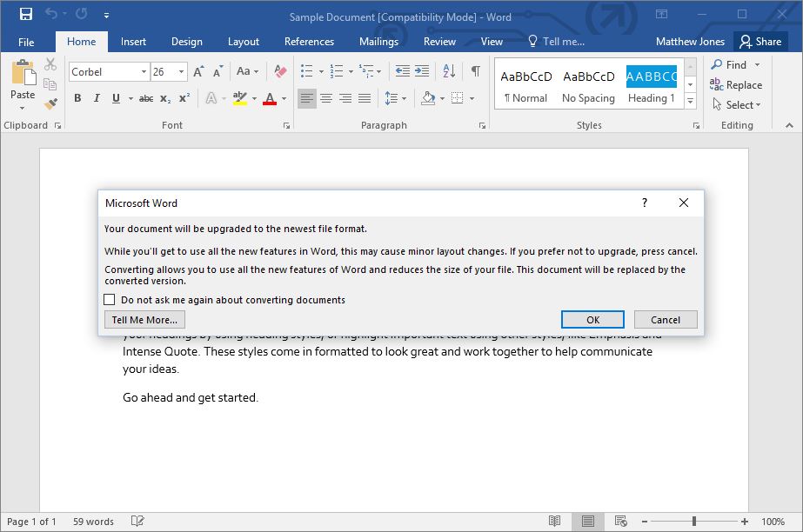
Task: Switch to the Insert tab
Action: 133,42
